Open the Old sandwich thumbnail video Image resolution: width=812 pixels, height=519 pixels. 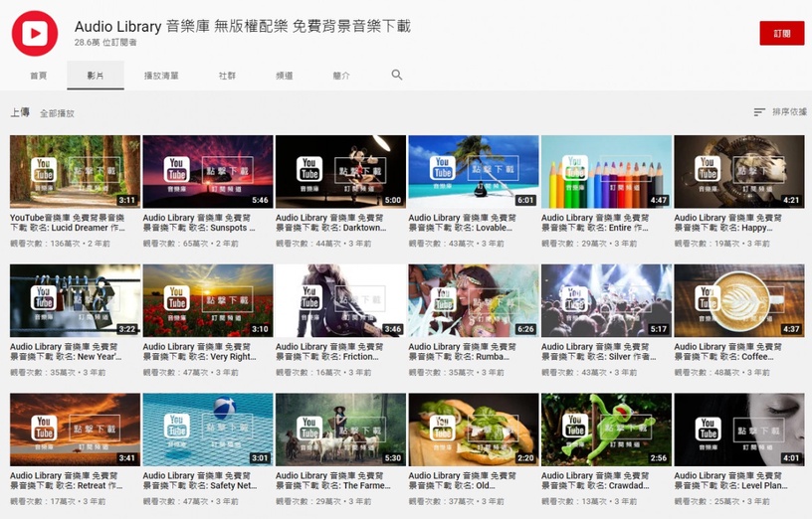[474, 430]
